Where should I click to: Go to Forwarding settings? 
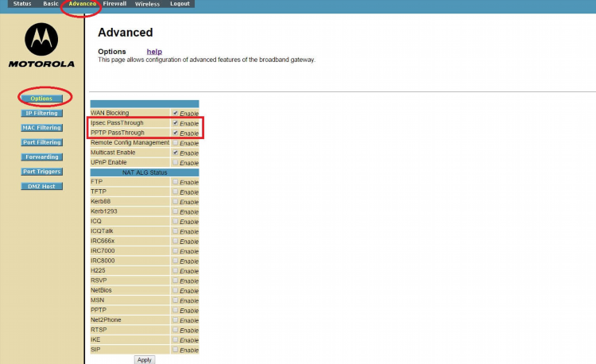[x=41, y=157]
